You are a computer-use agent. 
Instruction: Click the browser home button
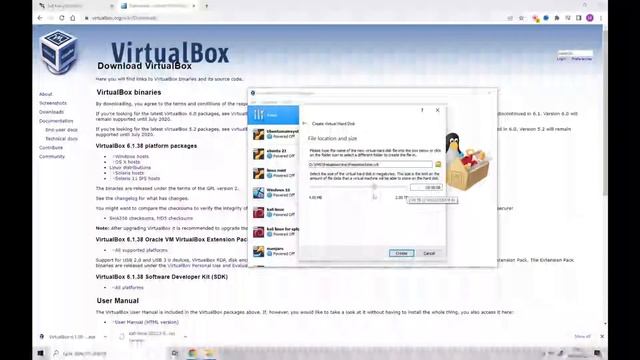(73, 18)
